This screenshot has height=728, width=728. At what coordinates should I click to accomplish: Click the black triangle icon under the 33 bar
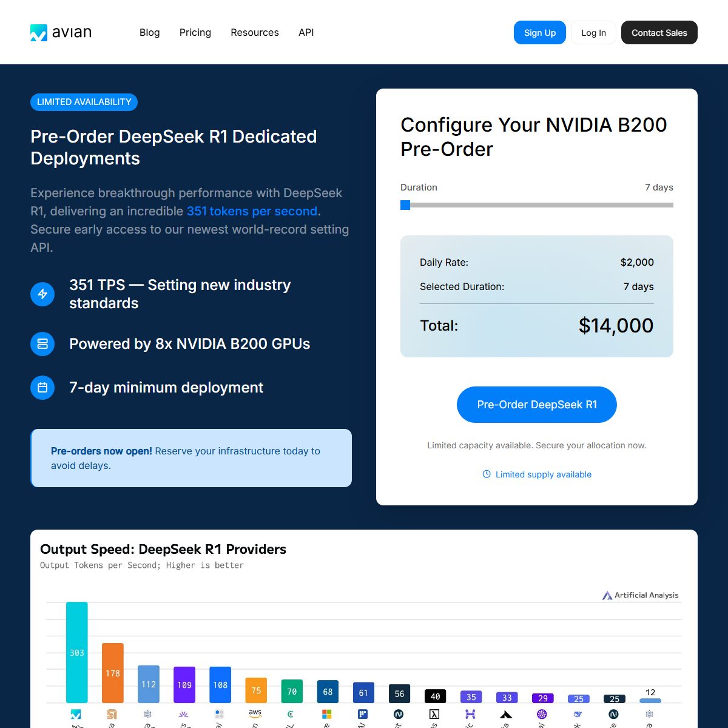point(506,715)
